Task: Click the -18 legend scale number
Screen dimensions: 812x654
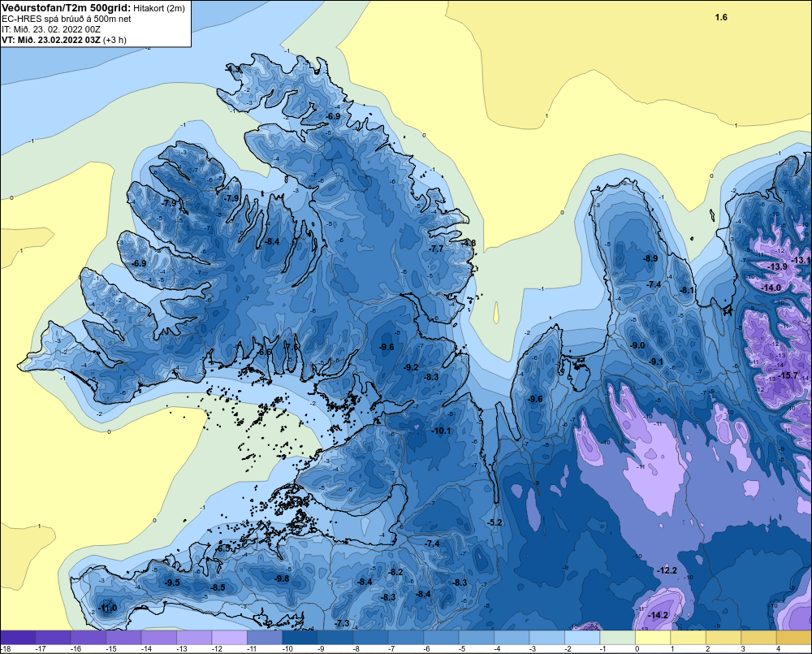Action: [6, 649]
